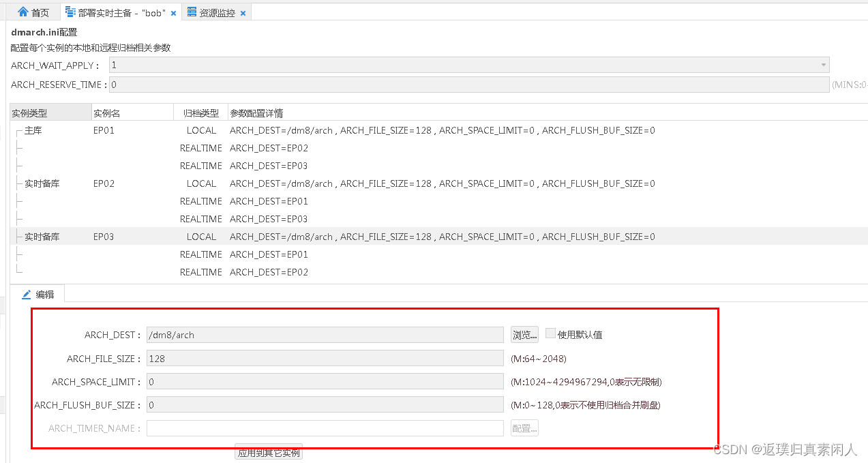Viewport: 868px width, 463px height.
Task: Open the 首页 home tab
Action: [33, 12]
